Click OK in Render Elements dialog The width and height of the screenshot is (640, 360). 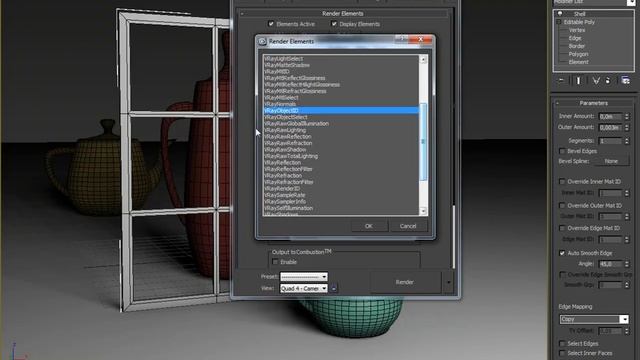tap(369, 226)
